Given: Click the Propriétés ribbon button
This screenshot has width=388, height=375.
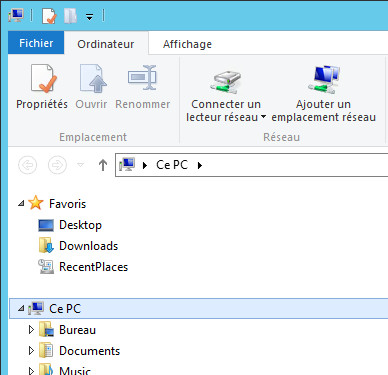Looking at the screenshot, I should click(x=42, y=87).
